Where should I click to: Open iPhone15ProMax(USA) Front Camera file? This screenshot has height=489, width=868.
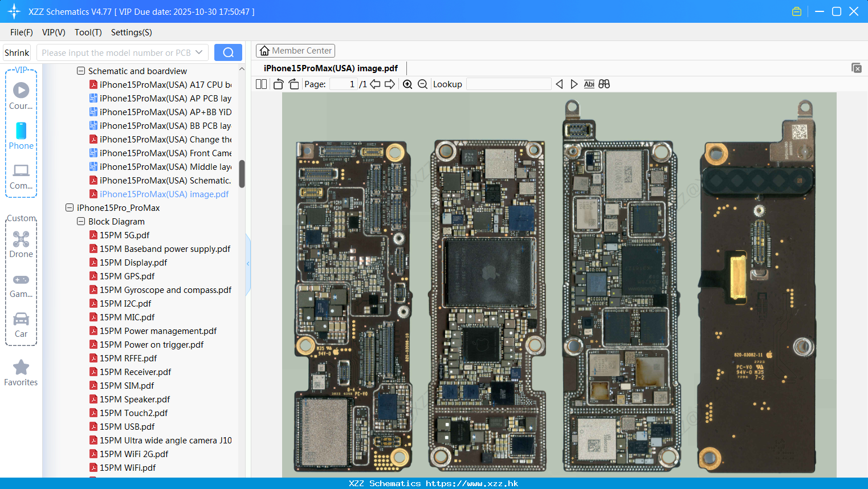point(160,153)
